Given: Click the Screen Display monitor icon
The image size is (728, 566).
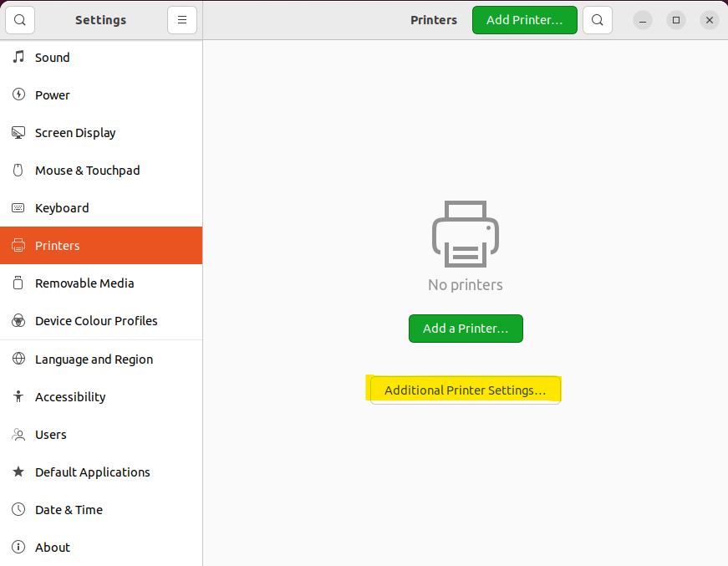Looking at the screenshot, I should click(18, 132).
